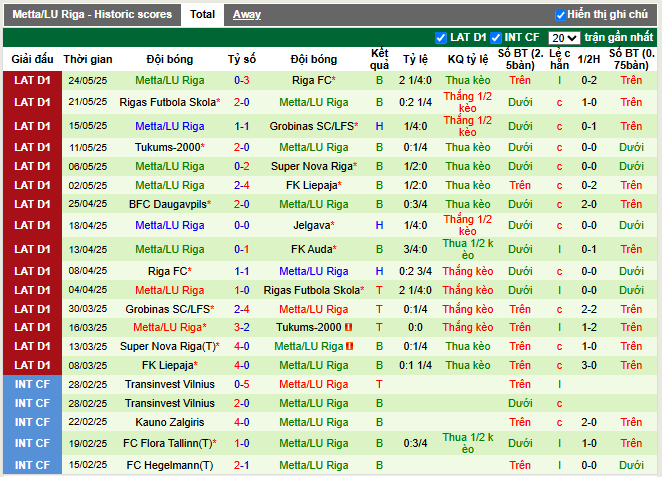Click Grobinas SC/LFS home team on 30/03/25

tap(170, 309)
